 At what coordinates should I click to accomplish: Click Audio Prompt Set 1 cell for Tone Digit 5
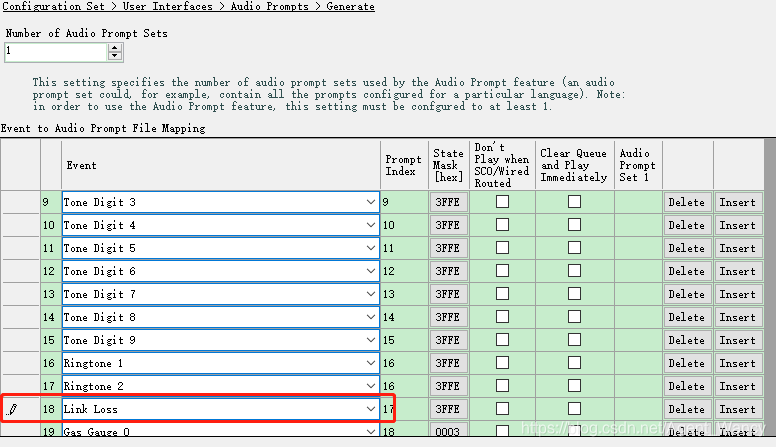coord(638,248)
